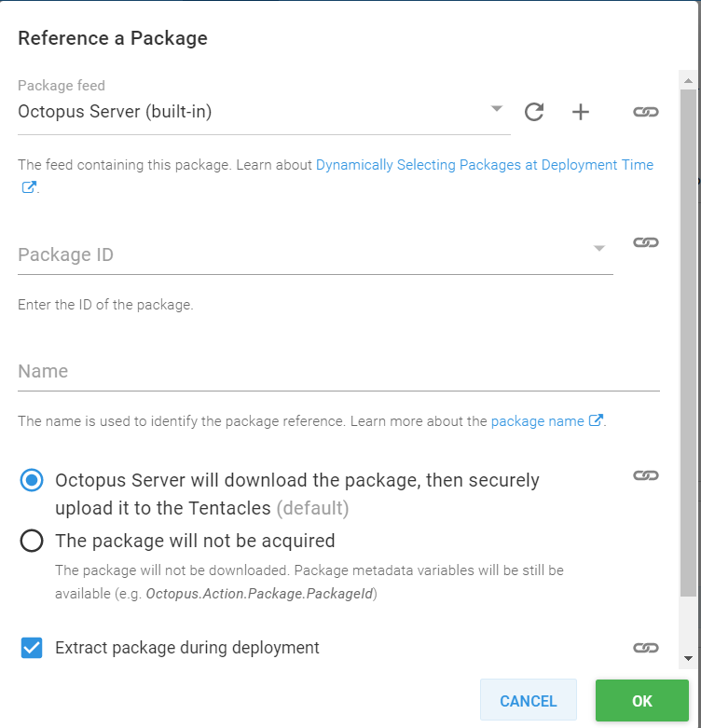
Task: Click scrollbar down arrow in dialog
Action: [x=688, y=658]
